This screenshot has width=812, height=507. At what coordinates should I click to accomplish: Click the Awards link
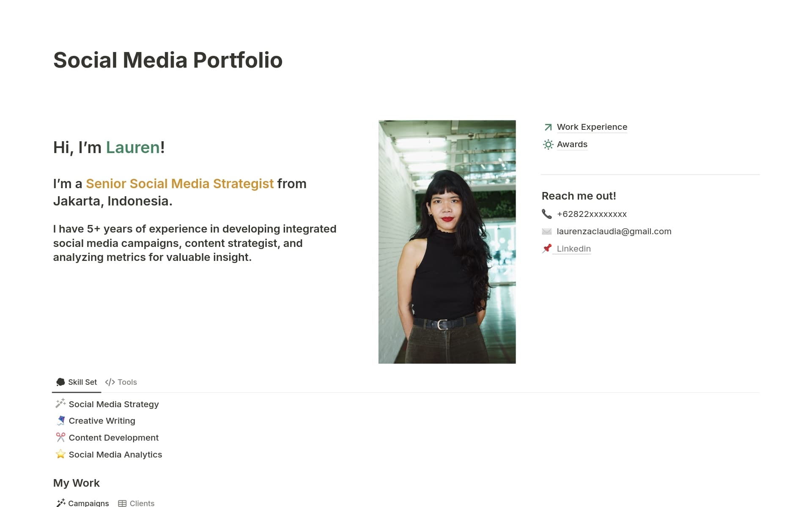click(x=572, y=144)
